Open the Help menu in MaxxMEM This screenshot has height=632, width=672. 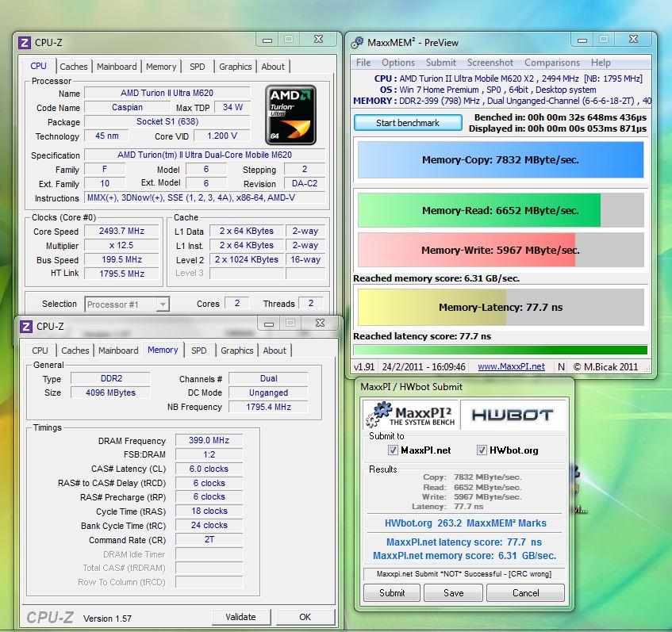click(601, 63)
